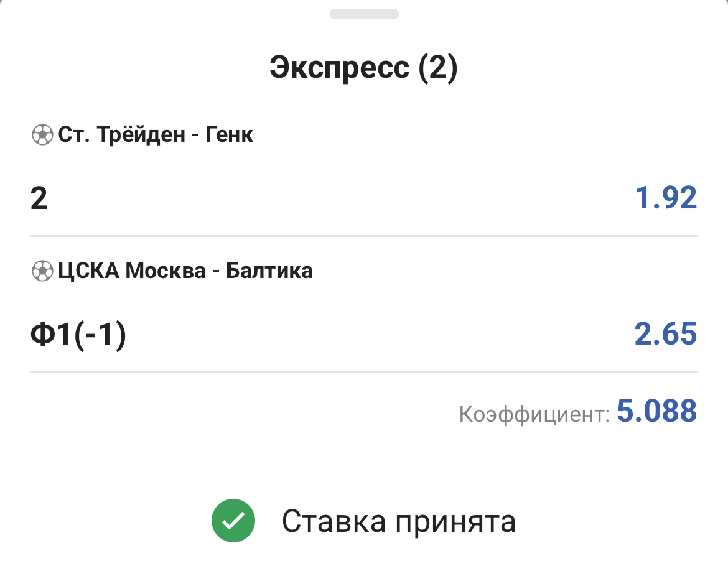Select the Экспресс (2) header title
The width and height of the screenshot is (728, 576).
[364, 68]
